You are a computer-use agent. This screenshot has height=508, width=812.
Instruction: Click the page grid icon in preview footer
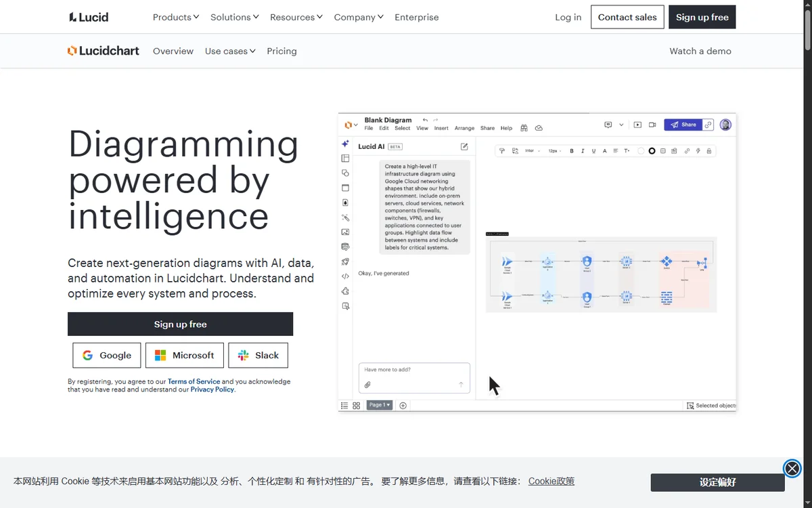(x=356, y=405)
